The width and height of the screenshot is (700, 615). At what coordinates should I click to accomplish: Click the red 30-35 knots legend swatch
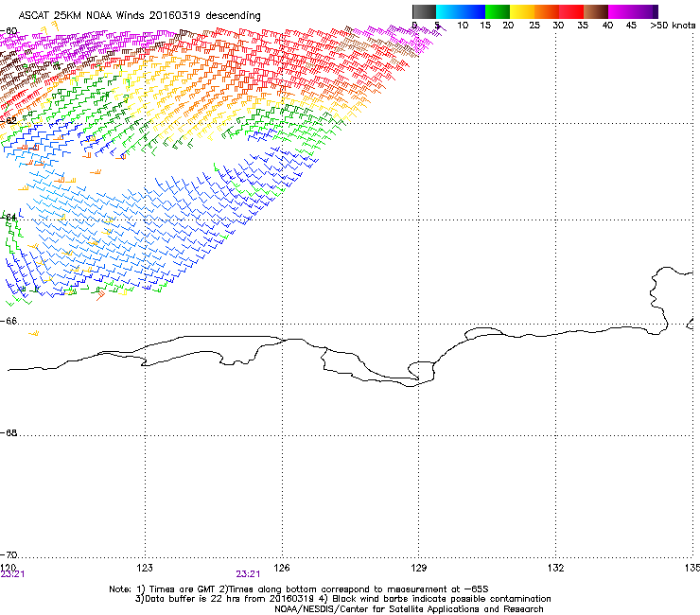pyautogui.click(x=571, y=11)
